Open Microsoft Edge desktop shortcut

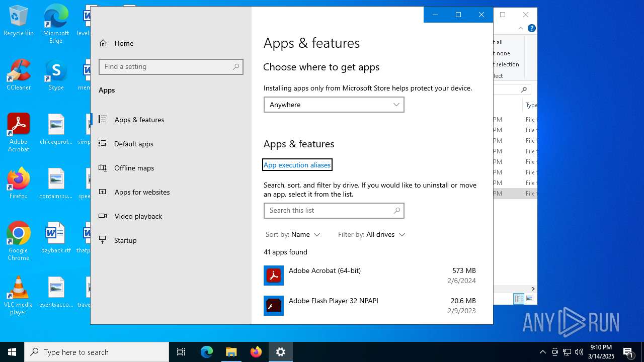tap(56, 24)
